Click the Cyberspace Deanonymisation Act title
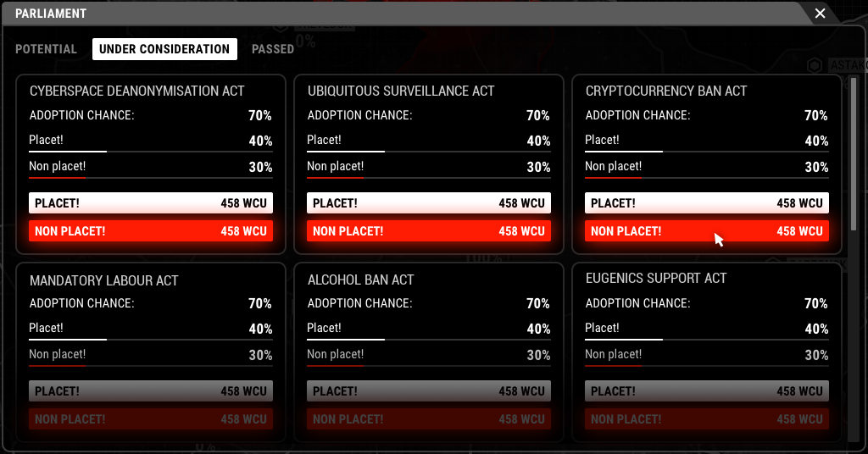 (137, 91)
